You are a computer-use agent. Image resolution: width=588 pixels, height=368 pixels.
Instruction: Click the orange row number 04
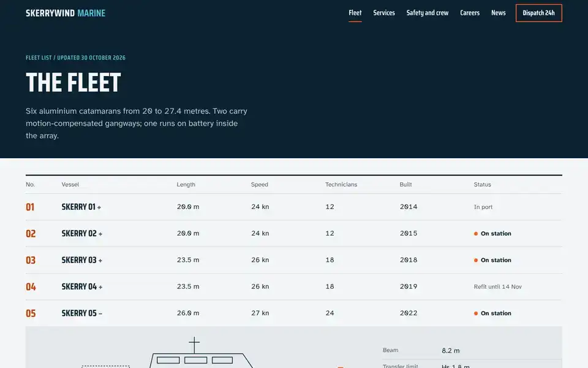(31, 287)
